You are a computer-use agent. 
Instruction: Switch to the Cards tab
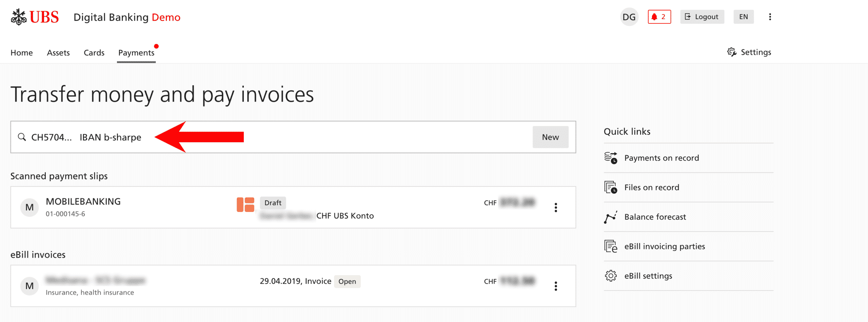tap(94, 53)
